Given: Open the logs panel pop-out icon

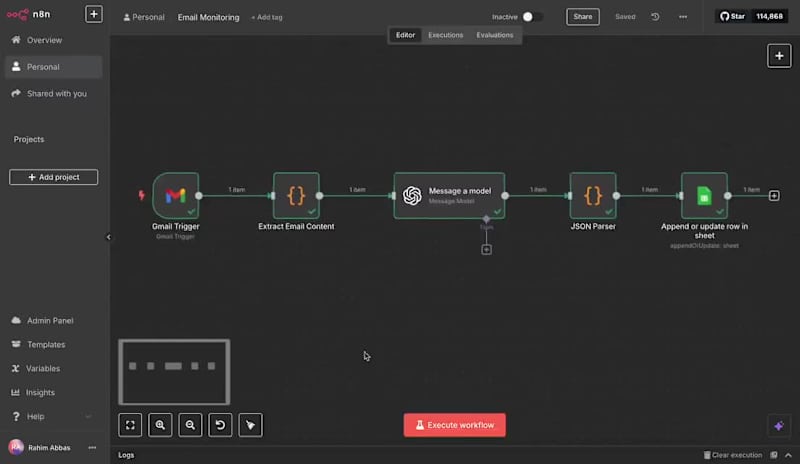Looking at the screenshot, I should click(x=774, y=455).
